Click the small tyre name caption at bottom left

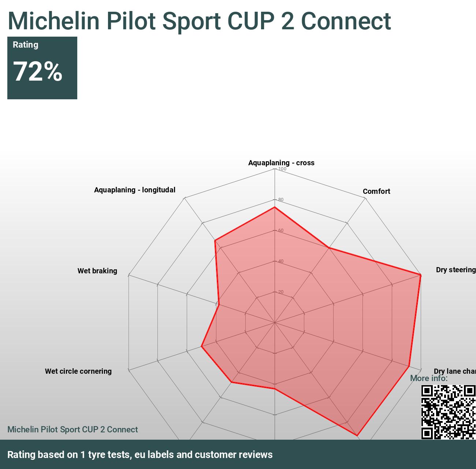(72, 429)
